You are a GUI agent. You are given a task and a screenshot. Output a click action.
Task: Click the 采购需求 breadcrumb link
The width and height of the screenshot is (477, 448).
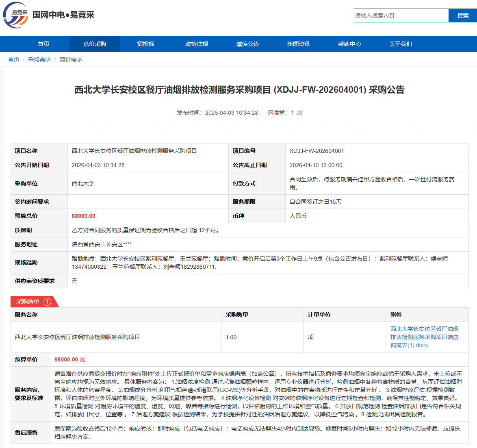point(39,59)
